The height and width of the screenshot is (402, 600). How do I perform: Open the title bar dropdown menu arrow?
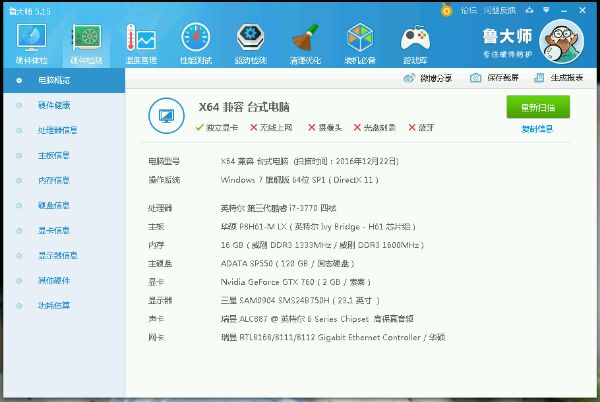coord(546,10)
